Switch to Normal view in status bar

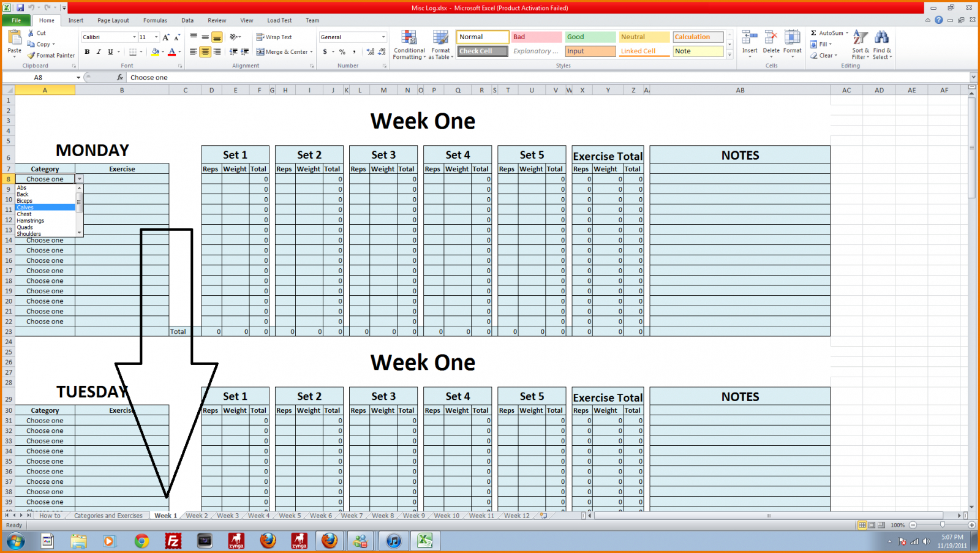pyautogui.click(x=862, y=525)
